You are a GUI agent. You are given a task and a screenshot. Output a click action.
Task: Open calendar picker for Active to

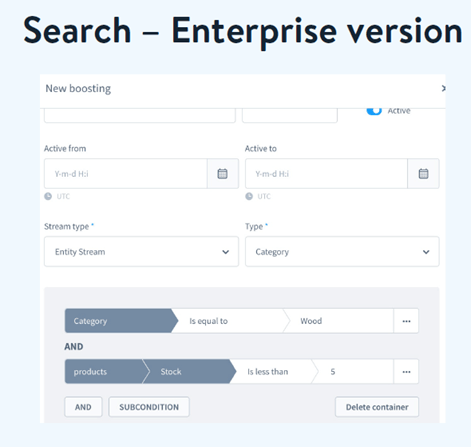(423, 174)
